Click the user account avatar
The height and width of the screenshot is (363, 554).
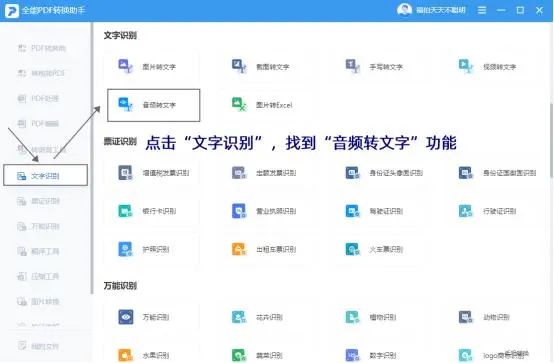pos(404,10)
